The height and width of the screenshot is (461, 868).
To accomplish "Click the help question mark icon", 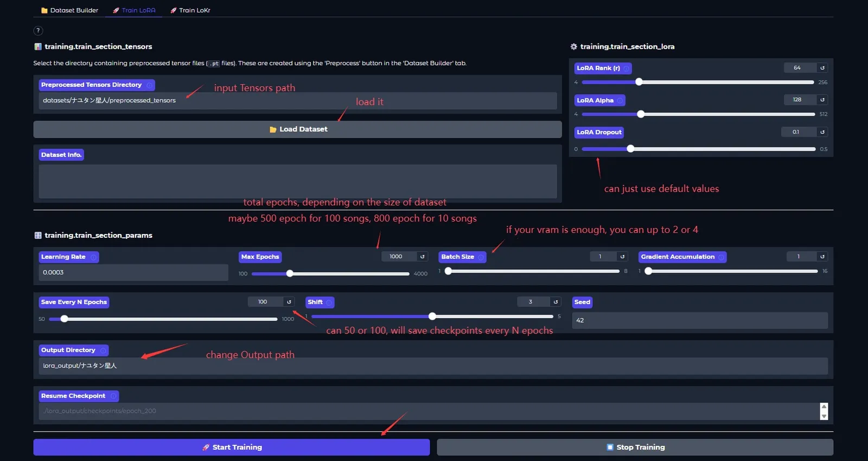I will click(38, 31).
